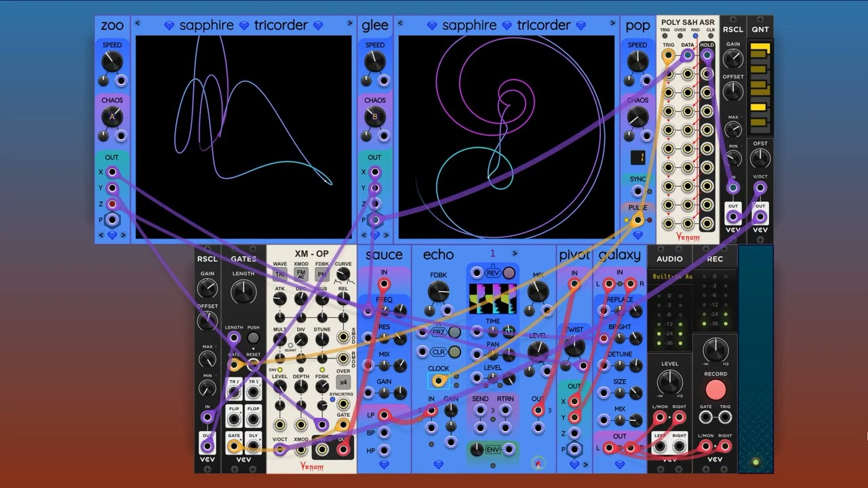Click right arrow on first tricorder header
The height and width of the screenshot is (488, 868).
[x=350, y=24]
